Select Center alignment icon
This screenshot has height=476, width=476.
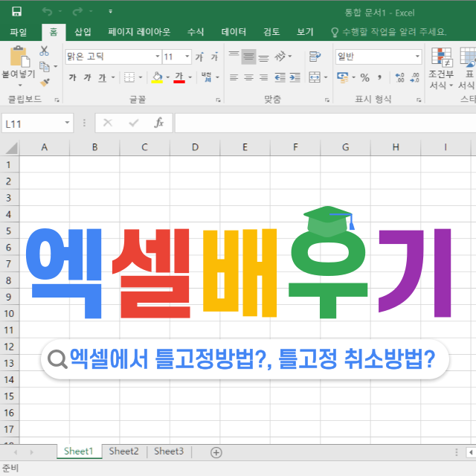pyautogui.click(x=248, y=77)
